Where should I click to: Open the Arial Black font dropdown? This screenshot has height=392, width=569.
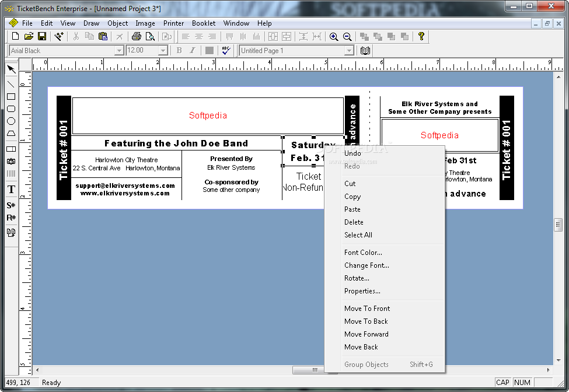(119, 51)
